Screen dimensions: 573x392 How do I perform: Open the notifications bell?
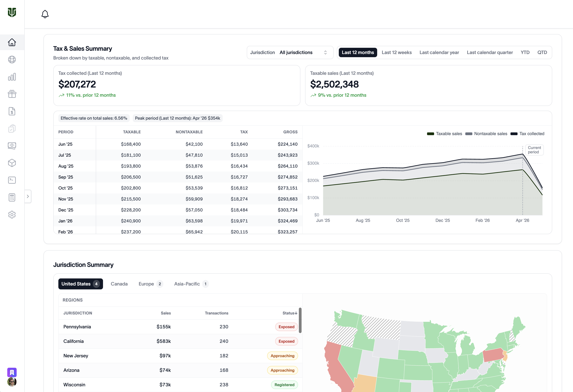45,14
